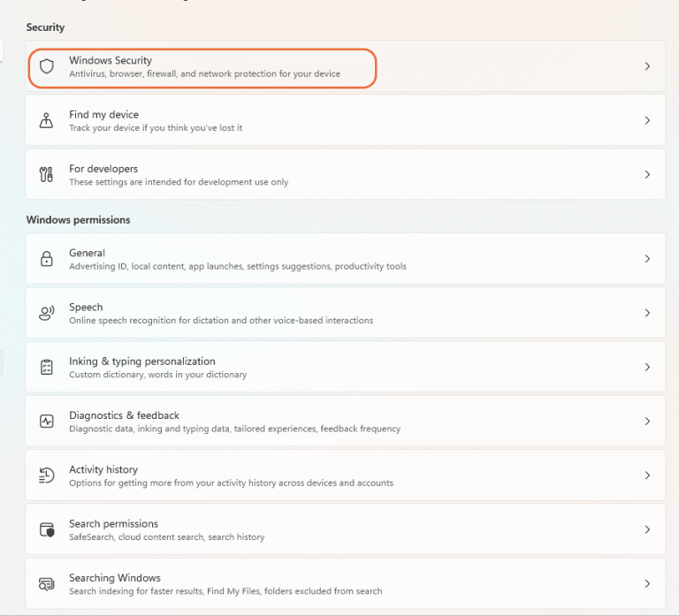Expand the Speech row chevron
The width and height of the screenshot is (679, 616).
click(647, 313)
